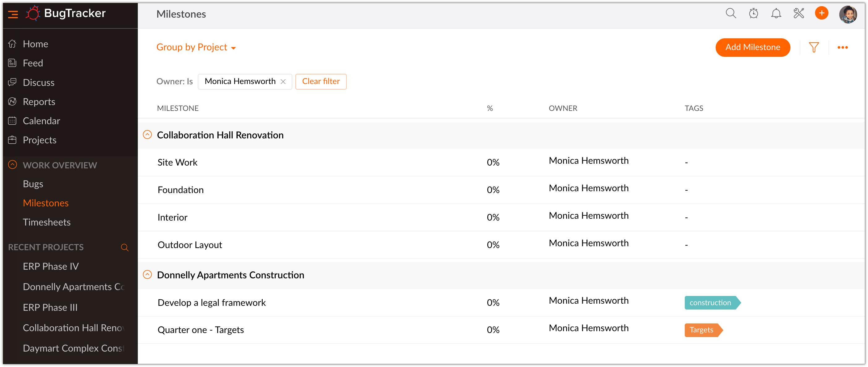Open Timesheets from the sidebar
Screen dimensions: 868x367
(46, 222)
